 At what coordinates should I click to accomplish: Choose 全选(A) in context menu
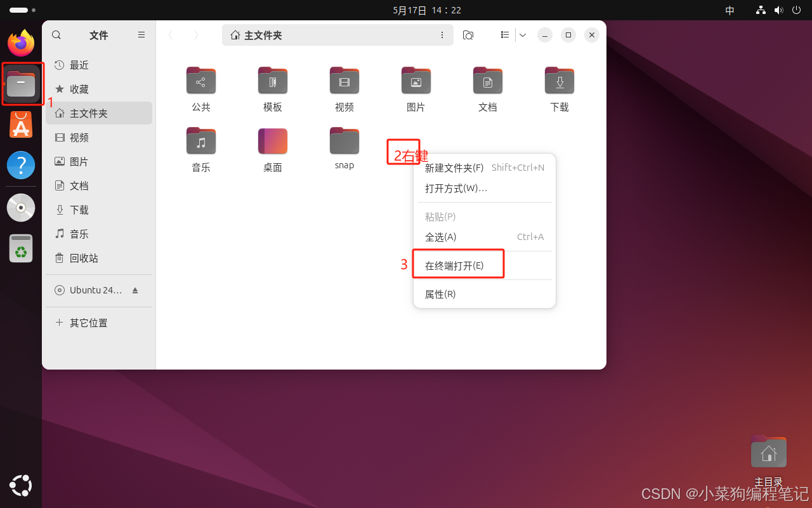tap(485, 237)
